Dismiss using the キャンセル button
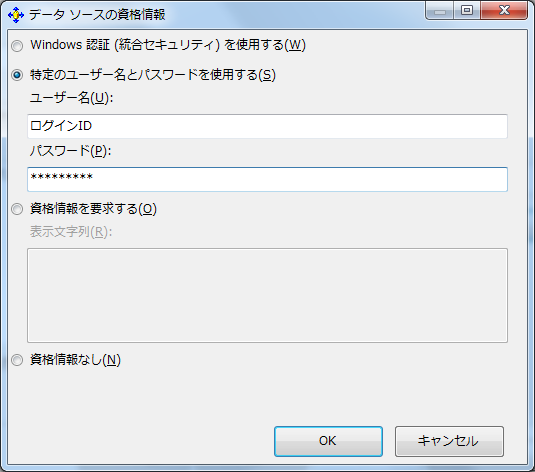 449,441
